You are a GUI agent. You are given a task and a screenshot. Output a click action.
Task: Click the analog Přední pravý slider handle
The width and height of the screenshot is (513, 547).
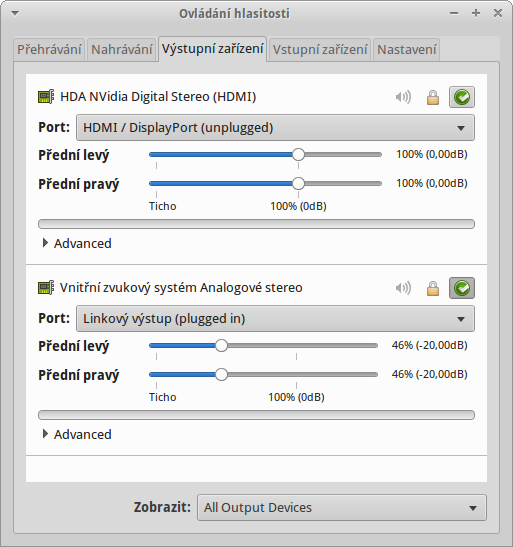coord(221,375)
